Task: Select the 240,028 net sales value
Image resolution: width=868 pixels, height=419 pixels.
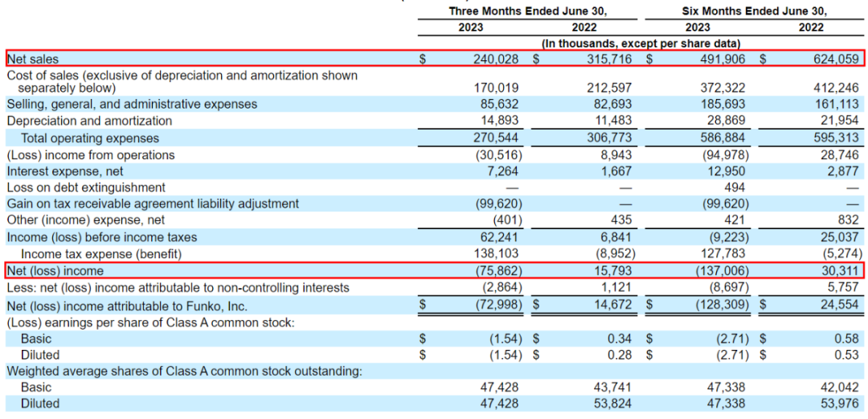Action: point(494,59)
